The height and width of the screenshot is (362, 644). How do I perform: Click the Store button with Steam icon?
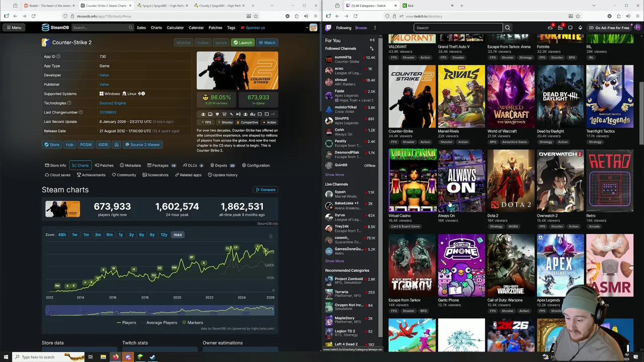point(52,145)
